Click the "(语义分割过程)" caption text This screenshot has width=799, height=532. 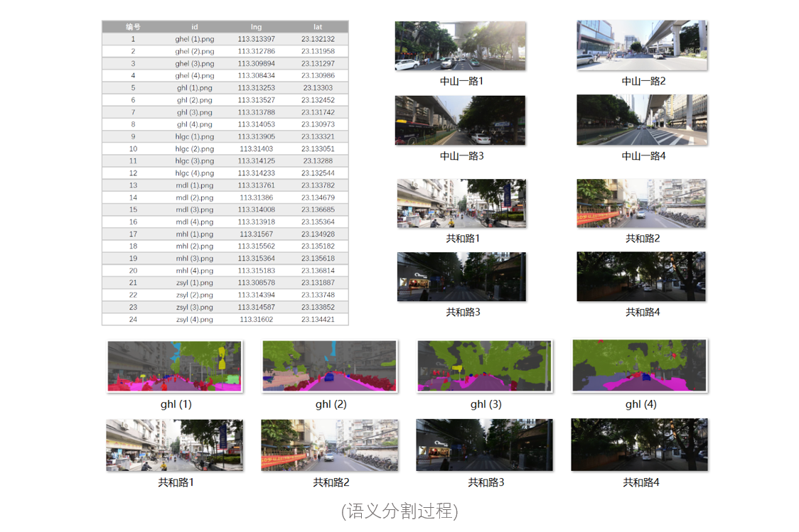pos(399,511)
